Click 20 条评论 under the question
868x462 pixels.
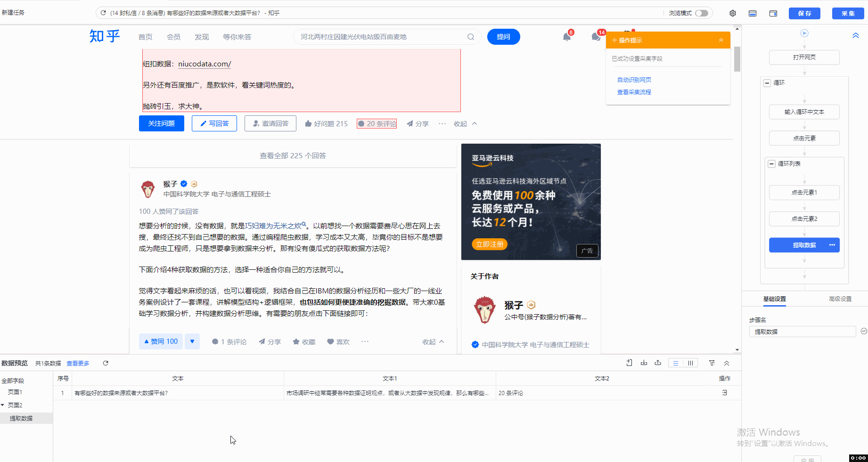tap(377, 123)
